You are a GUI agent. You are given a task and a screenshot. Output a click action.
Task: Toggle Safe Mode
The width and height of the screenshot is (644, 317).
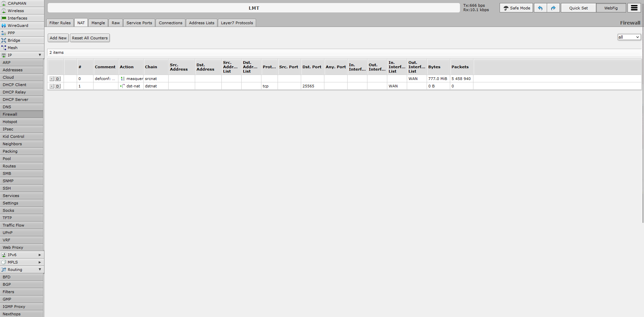[x=516, y=8]
